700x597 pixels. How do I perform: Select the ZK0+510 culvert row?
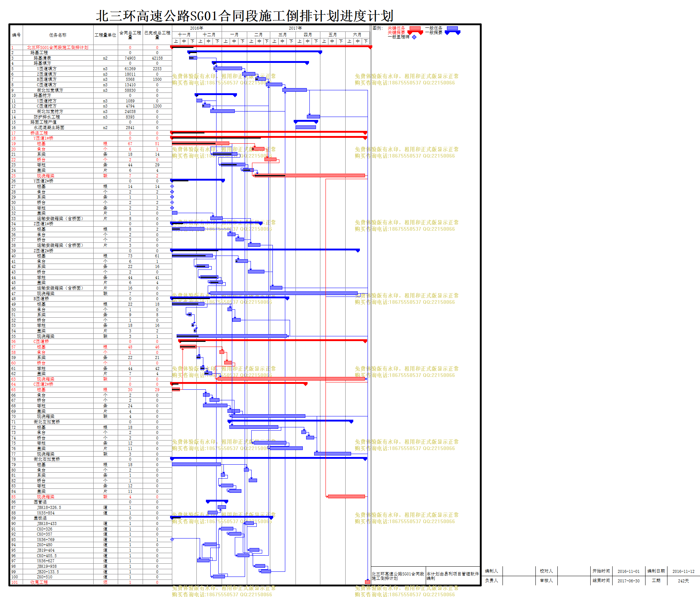click(x=91, y=577)
